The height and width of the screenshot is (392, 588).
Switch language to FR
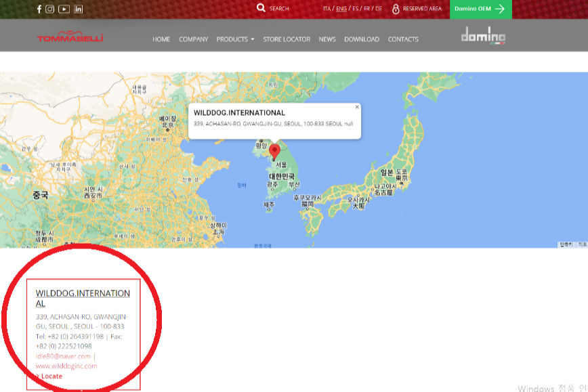366,9
